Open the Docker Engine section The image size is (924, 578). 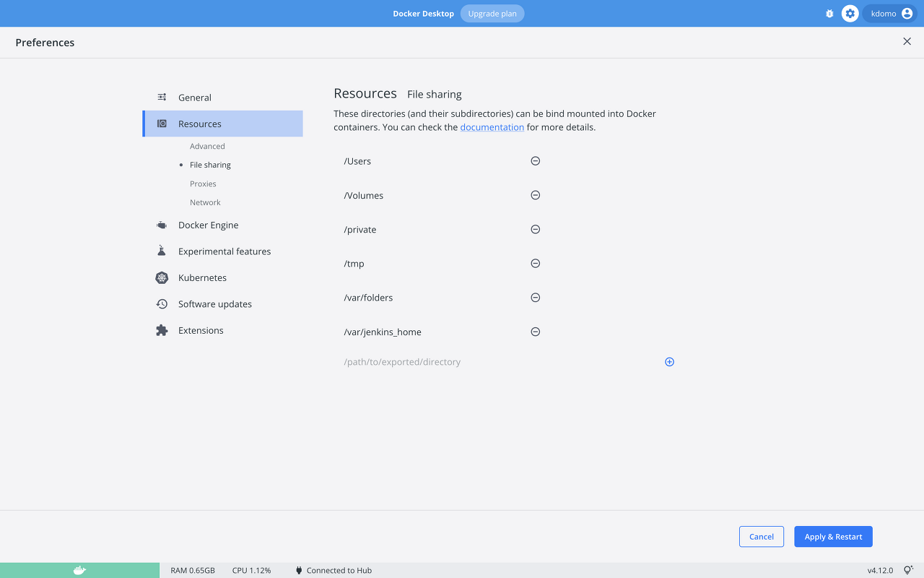click(x=223, y=225)
